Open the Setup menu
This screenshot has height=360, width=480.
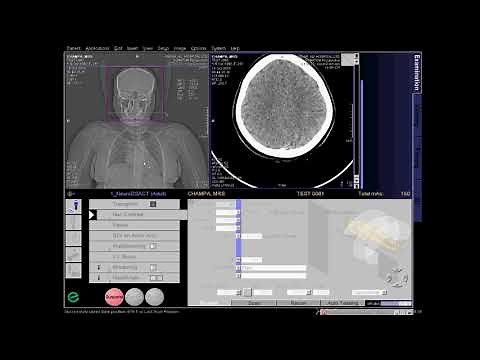point(163,48)
